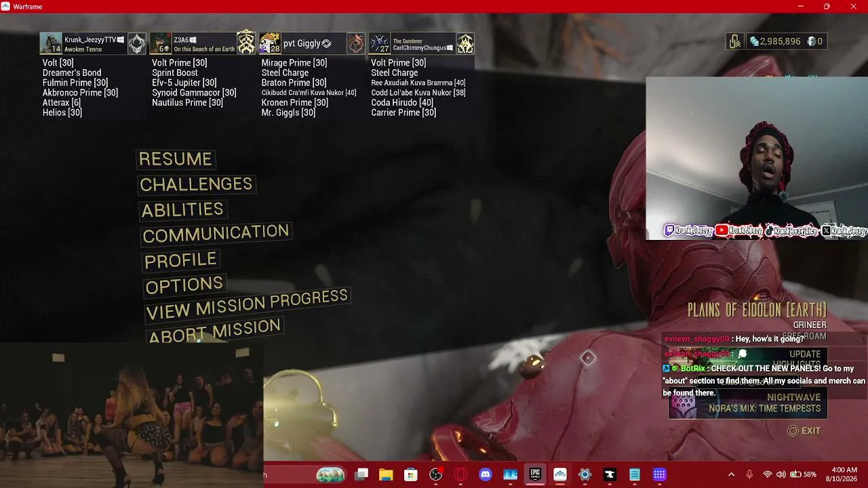This screenshot has width=868, height=488.
Task: Click "Mirage Prime [30]" loadout entry
Action: (x=294, y=63)
